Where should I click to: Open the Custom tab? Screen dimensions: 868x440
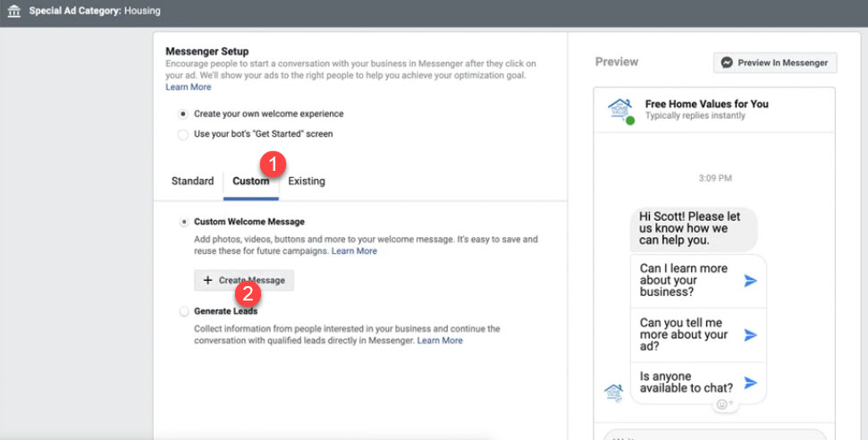[x=250, y=182]
